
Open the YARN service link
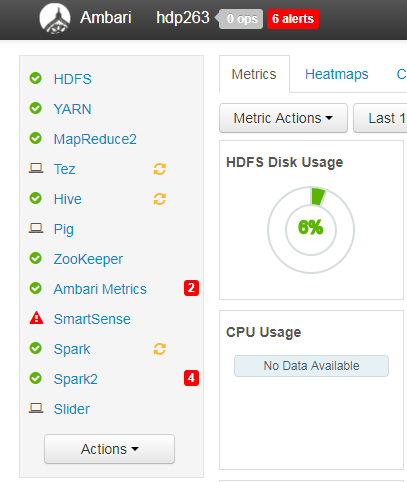pyautogui.click(x=72, y=109)
